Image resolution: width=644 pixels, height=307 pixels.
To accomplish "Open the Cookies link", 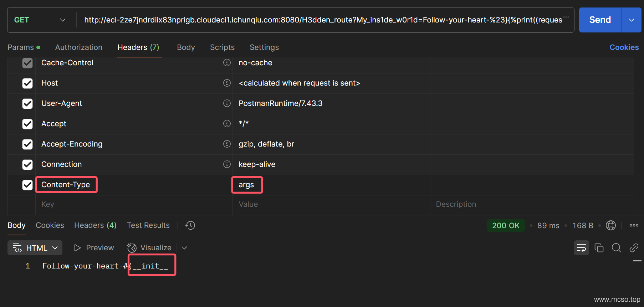I will click(624, 47).
